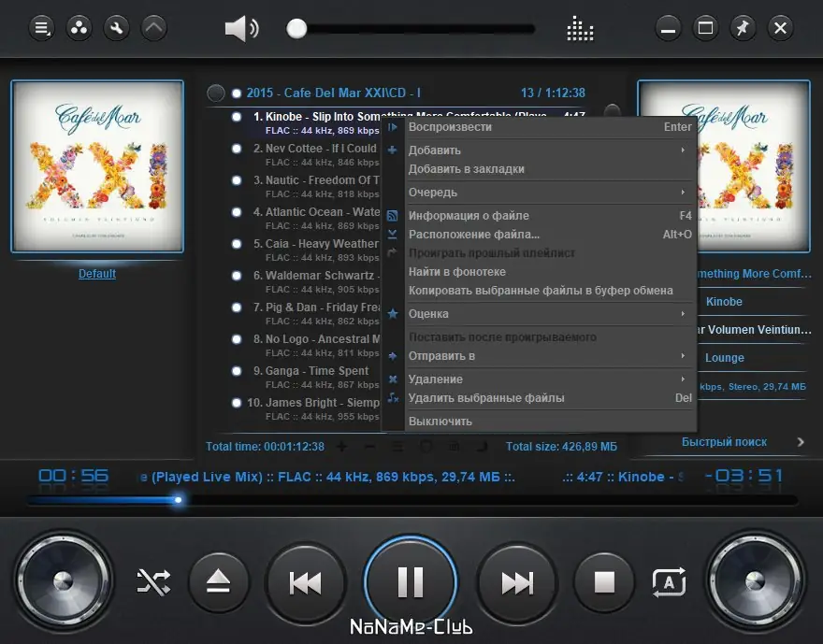823x644 pixels.
Task: Toggle shuffle playback mode
Action: 153,582
